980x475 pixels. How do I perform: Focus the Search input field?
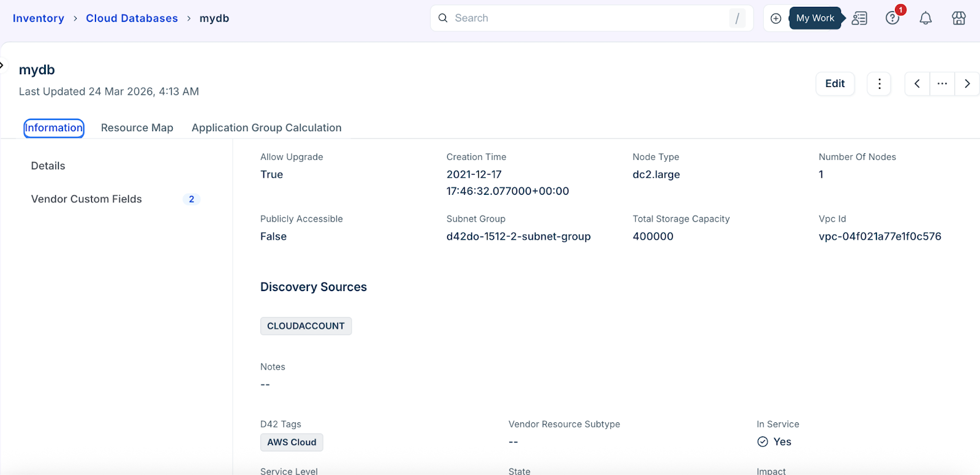[591, 18]
